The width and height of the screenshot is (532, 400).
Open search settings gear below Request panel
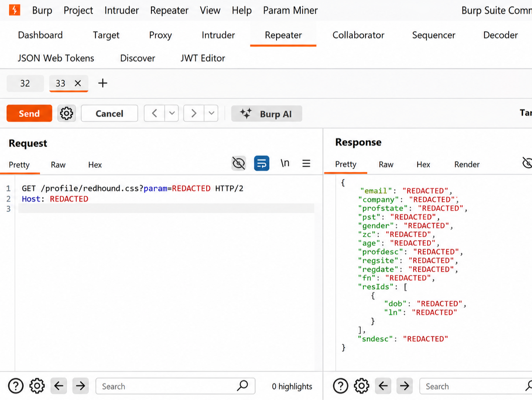tap(37, 386)
